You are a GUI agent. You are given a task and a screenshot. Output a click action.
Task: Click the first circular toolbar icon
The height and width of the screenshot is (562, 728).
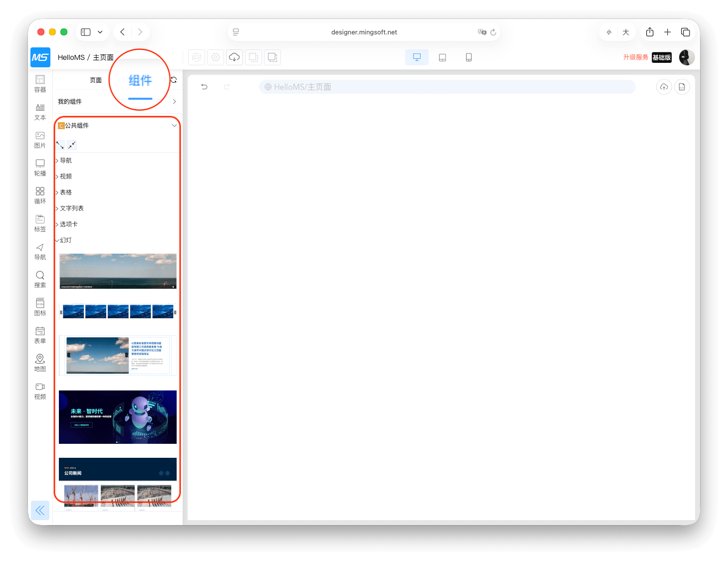tap(197, 57)
